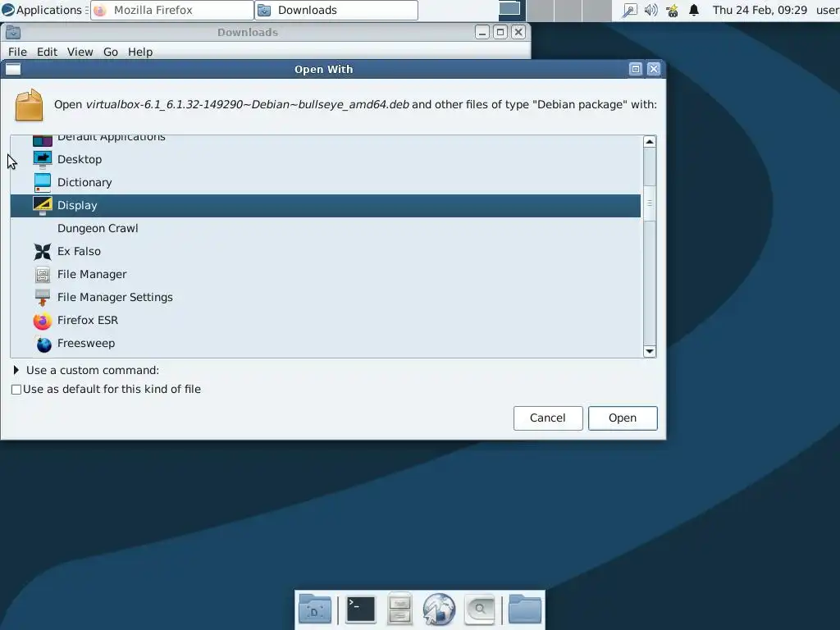Click the package updater tray icon
Viewport: 840px width, 630px height.
point(673,10)
